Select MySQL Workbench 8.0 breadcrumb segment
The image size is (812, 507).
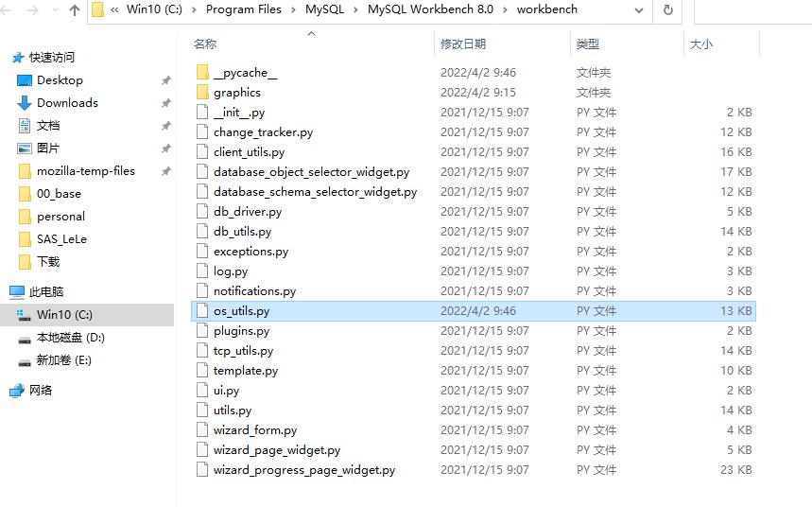pyautogui.click(x=430, y=9)
